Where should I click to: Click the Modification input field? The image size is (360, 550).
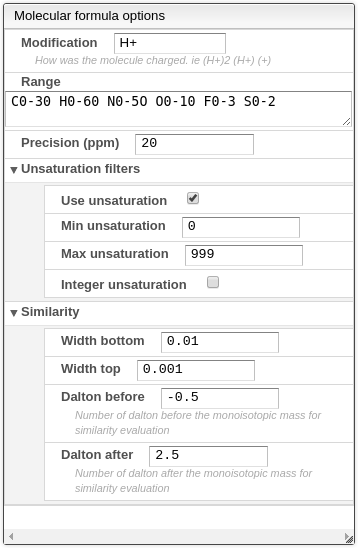click(170, 43)
